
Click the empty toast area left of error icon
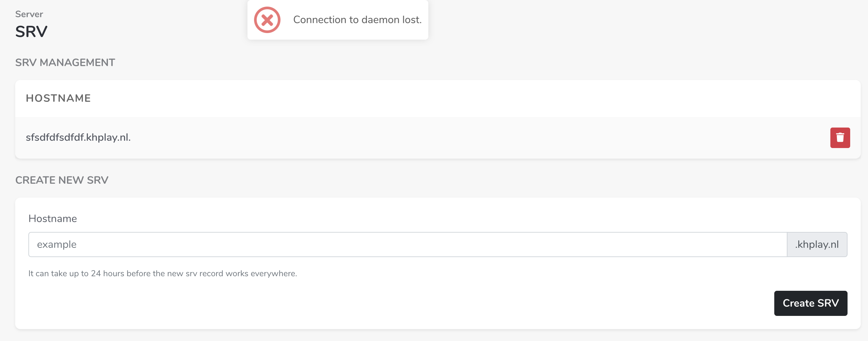click(x=250, y=20)
